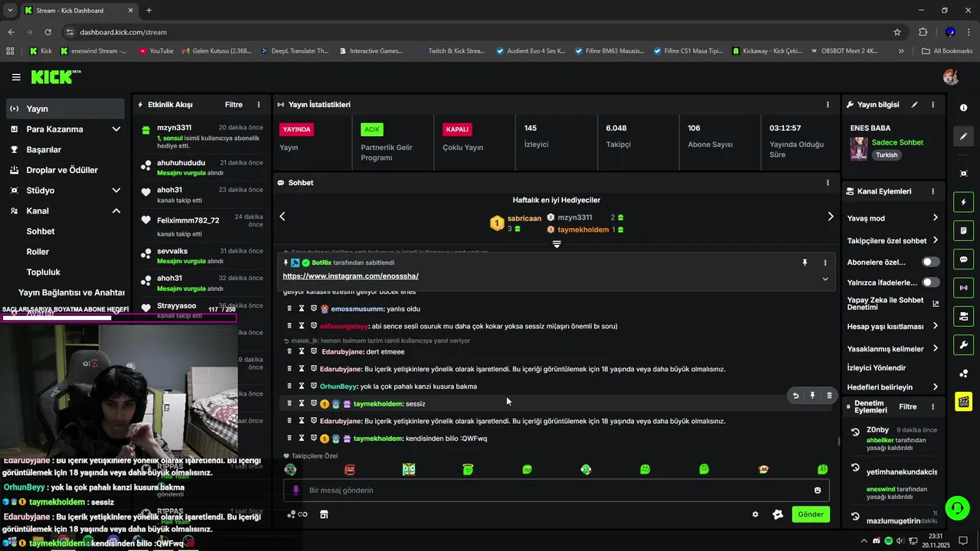Viewport: 980px width, 551px height.
Task: Open the Etkinlik Akışı Filtre button
Action: (x=234, y=104)
